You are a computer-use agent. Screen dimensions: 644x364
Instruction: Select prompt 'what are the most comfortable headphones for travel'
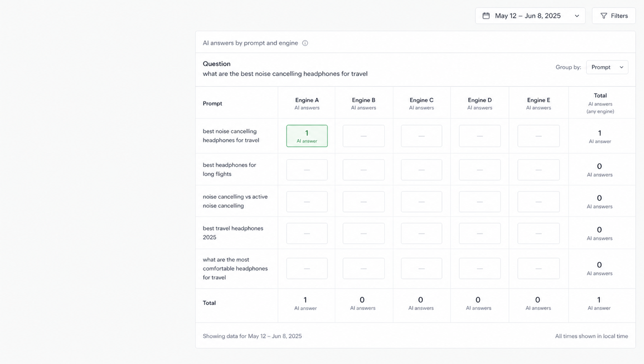point(235,268)
